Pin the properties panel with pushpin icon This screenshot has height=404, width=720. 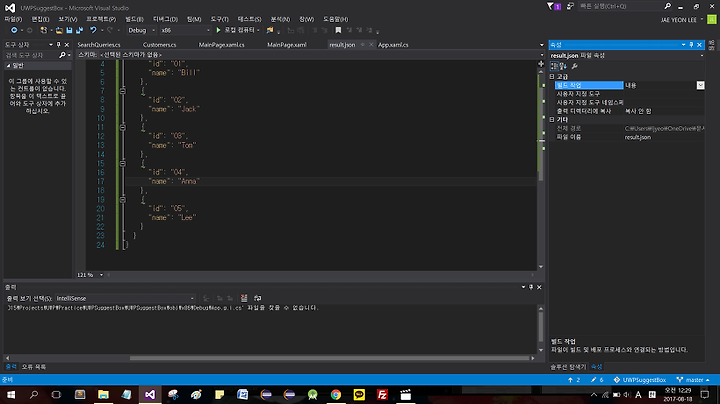tap(691, 45)
